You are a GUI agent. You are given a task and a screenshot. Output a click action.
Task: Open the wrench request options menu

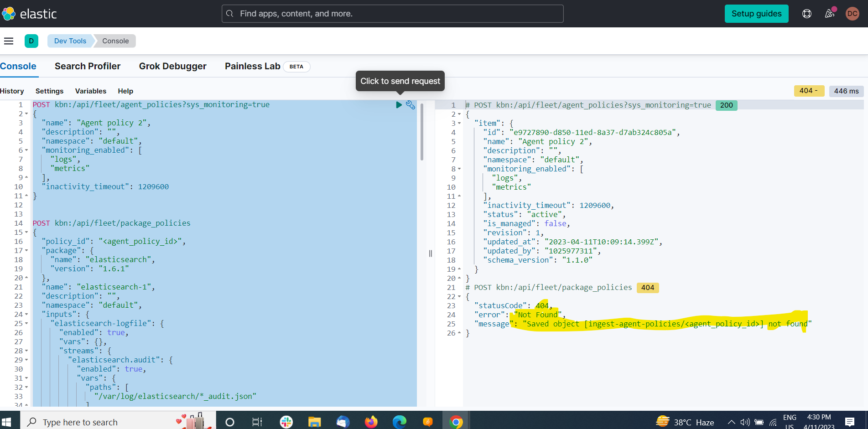coord(411,105)
